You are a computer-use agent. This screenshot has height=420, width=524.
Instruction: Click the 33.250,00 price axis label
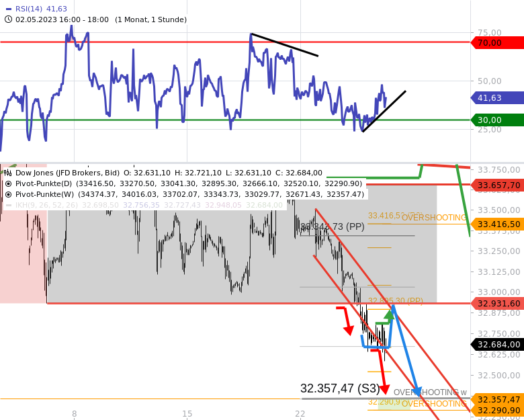(x=498, y=251)
